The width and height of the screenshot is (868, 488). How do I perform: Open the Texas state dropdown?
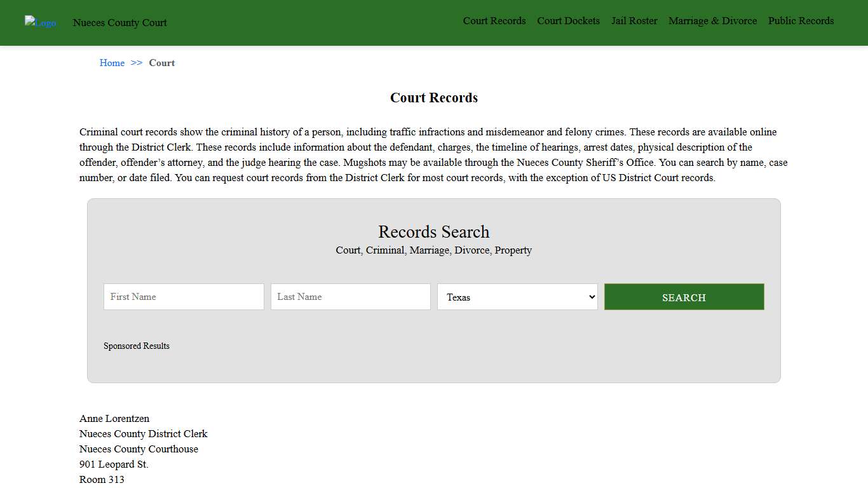517,297
